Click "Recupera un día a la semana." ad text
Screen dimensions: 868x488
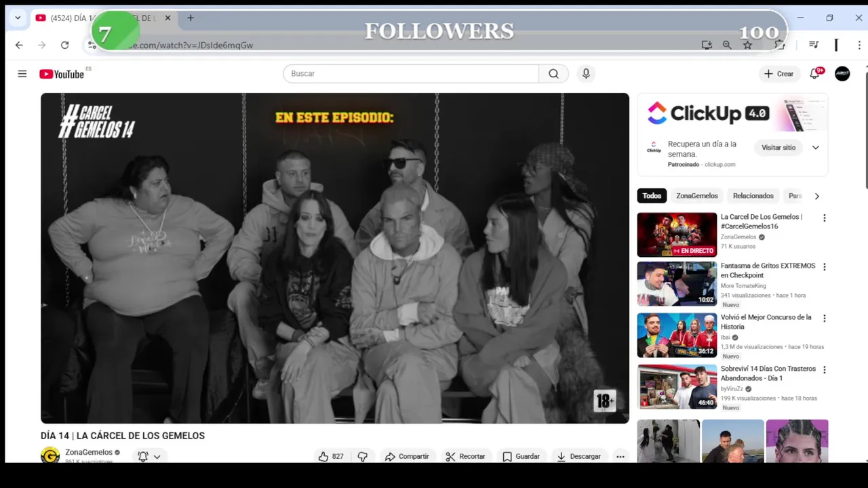702,149
